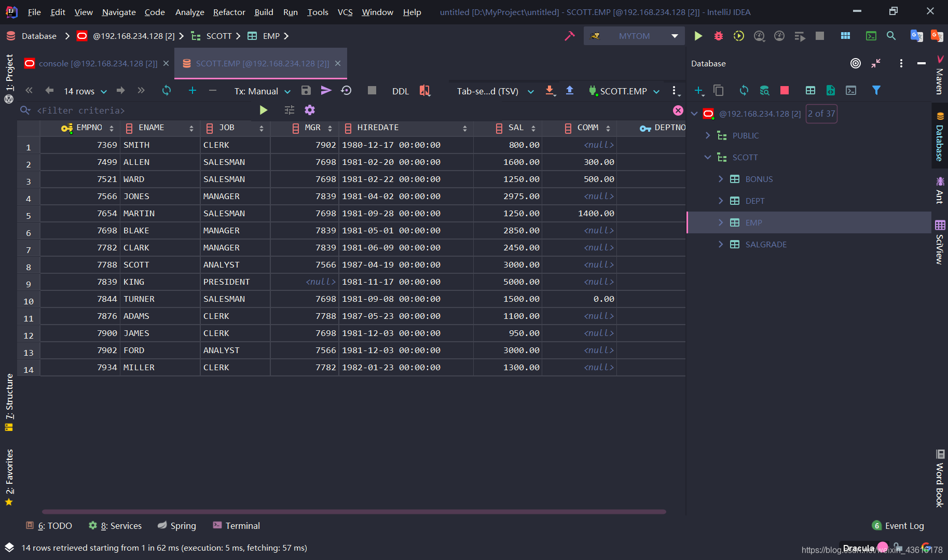Close the SCOTT.EMP editor tab
The height and width of the screenshot is (560, 948).
click(x=338, y=63)
